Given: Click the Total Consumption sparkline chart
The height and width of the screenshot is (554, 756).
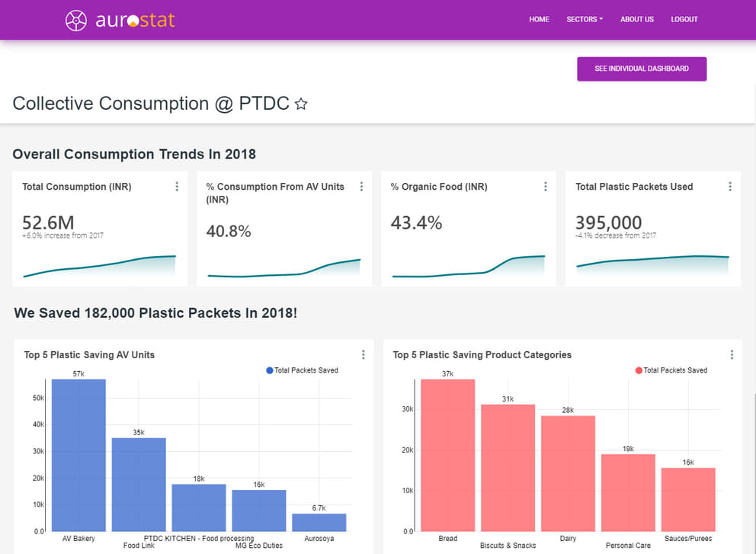Looking at the screenshot, I should [99, 267].
